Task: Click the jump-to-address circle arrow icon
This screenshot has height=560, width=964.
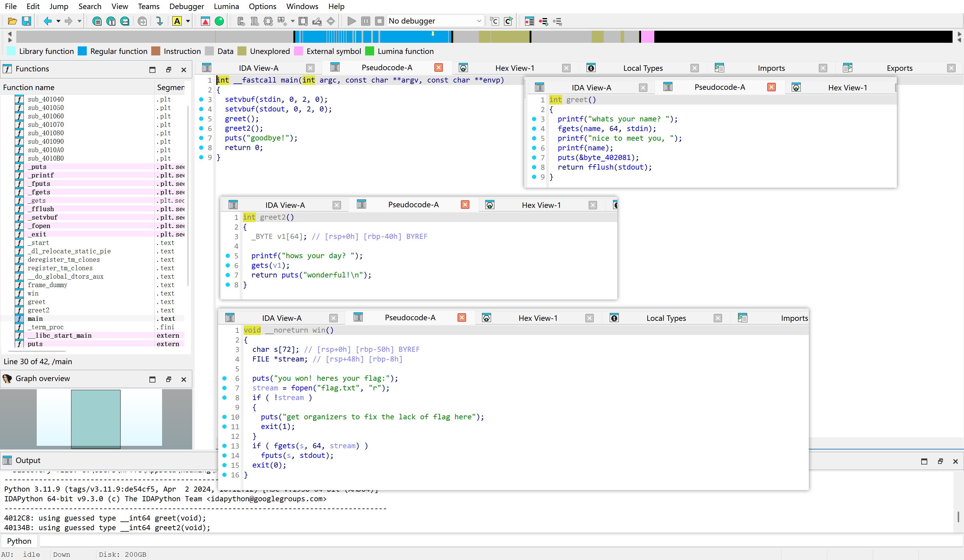Action: click(142, 21)
